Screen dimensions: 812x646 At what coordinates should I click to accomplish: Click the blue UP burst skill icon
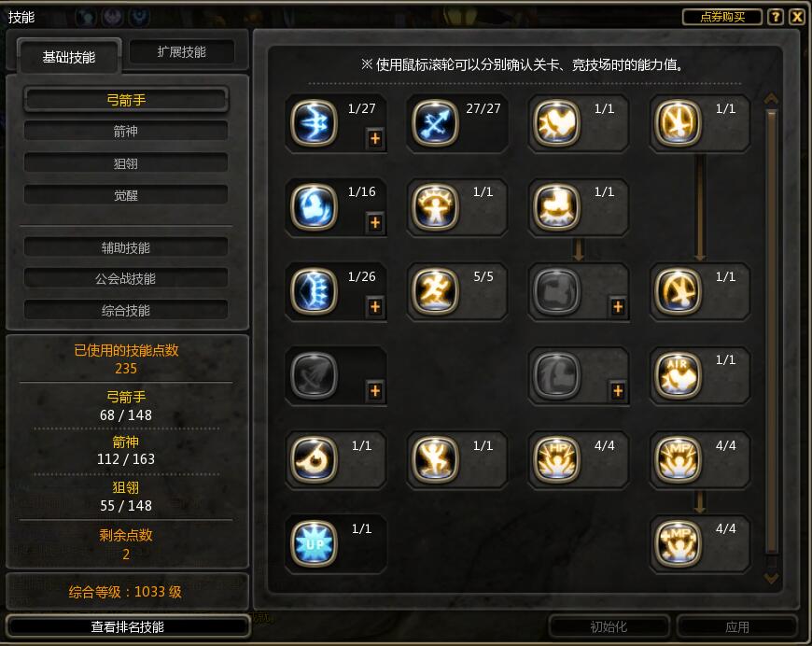314,543
